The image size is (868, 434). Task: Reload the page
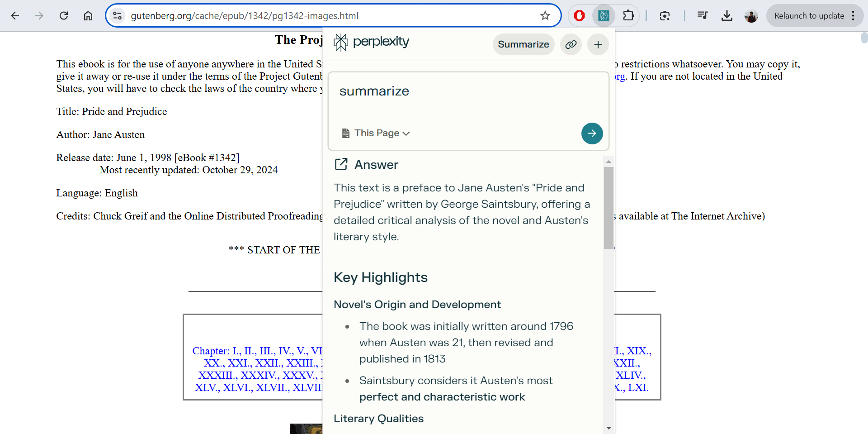[x=64, y=16]
